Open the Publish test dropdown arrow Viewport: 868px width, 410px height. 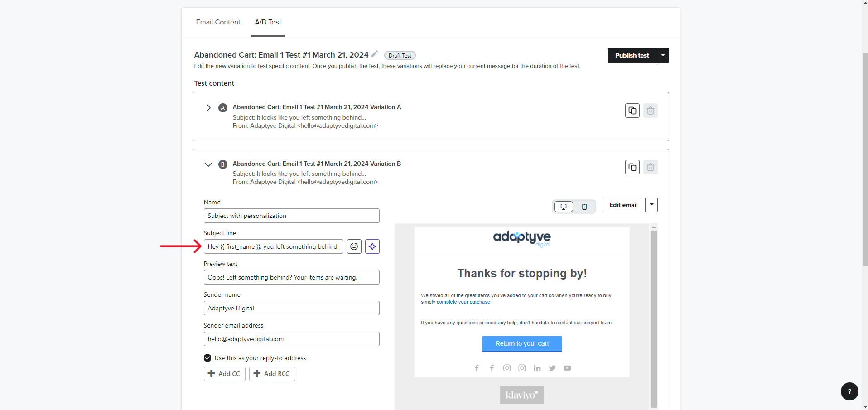pyautogui.click(x=663, y=55)
